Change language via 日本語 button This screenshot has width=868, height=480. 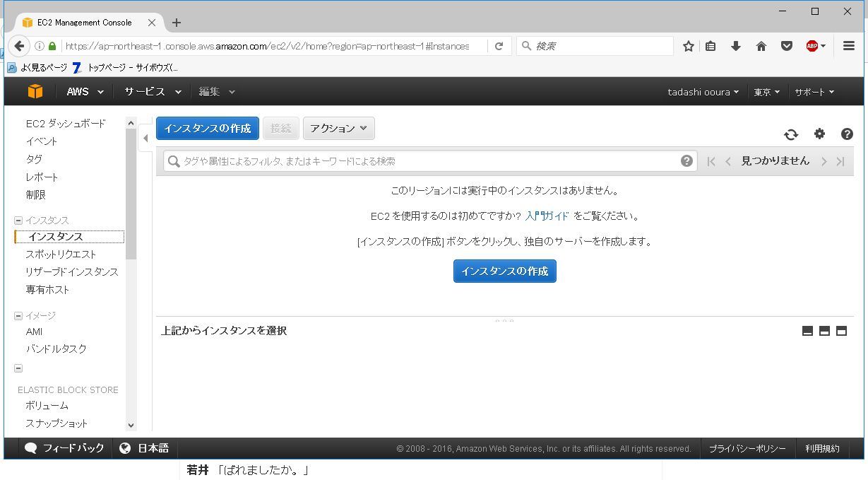click(145, 448)
